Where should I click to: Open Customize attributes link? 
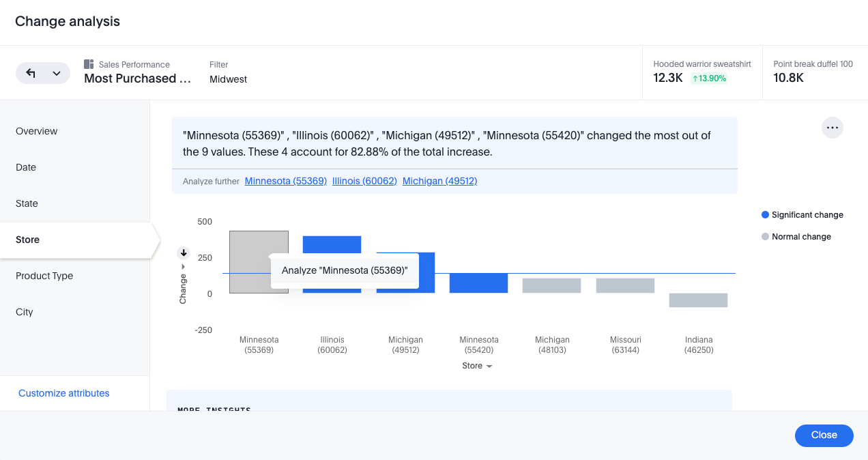pos(64,393)
